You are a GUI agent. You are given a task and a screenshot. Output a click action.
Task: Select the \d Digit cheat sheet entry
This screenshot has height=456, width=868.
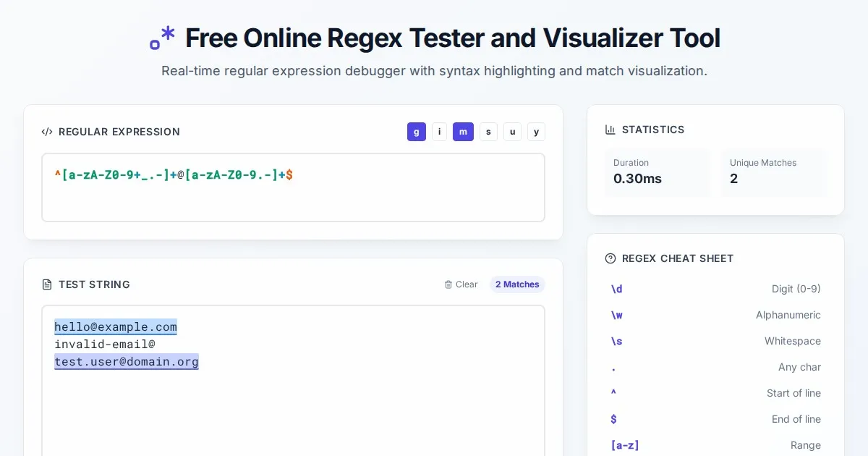pyautogui.click(x=715, y=289)
